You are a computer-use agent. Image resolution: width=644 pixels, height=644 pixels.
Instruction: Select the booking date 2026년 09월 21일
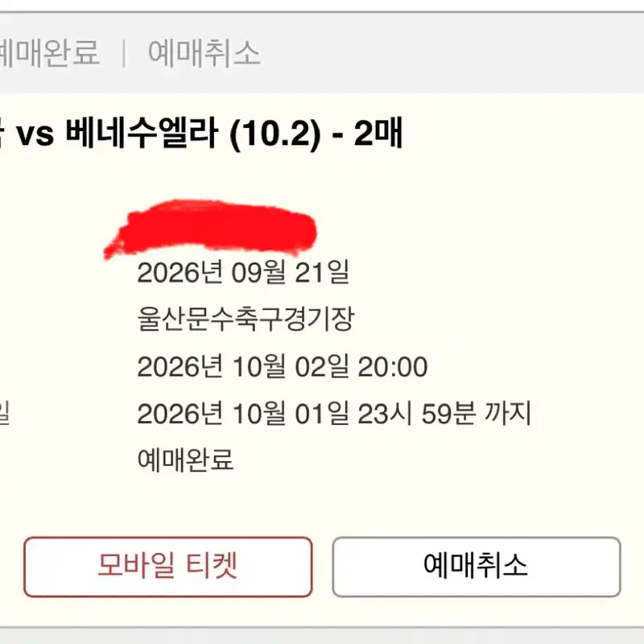point(243,272)
